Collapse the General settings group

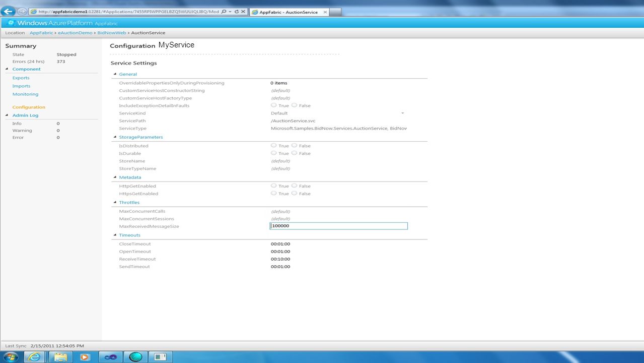(115, 74)
